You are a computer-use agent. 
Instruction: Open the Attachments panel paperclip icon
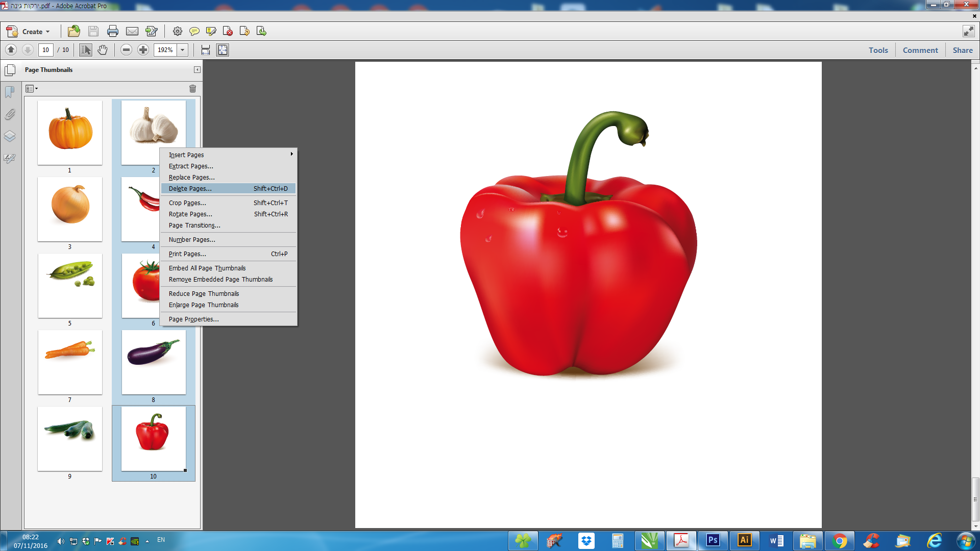click(10, 114)
